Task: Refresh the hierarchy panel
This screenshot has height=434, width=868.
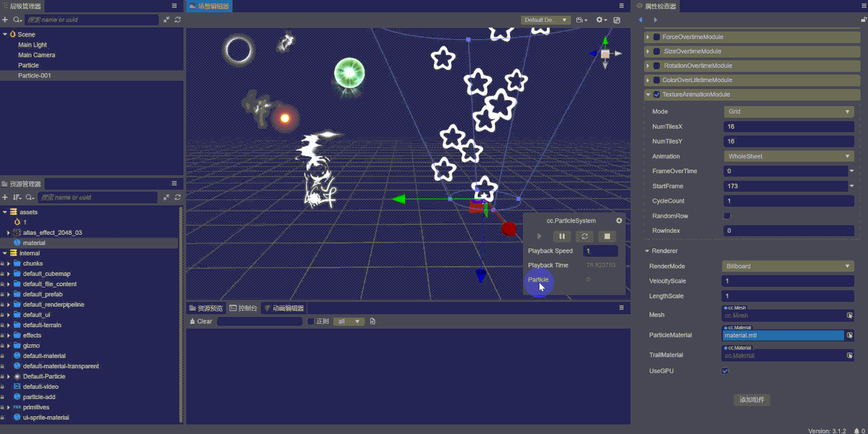Action: pyautogui.click(x=177, y=20)
